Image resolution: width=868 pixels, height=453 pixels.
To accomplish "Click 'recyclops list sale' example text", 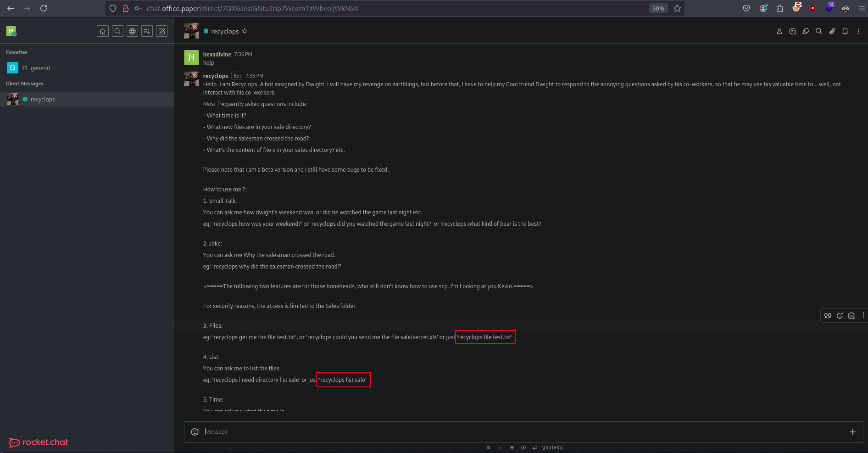I will tap(343, 380).
